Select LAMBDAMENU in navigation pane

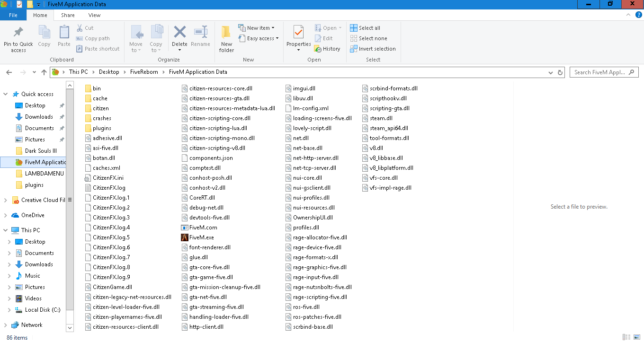(x=40, y=174)
